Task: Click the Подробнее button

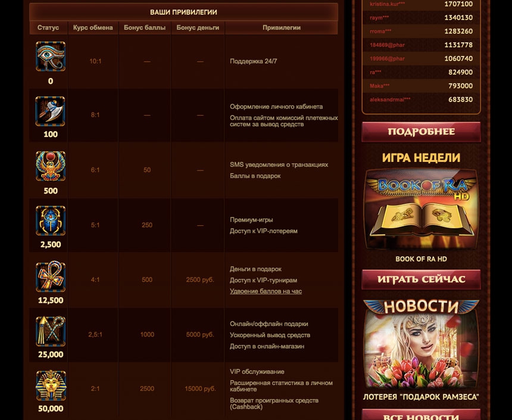Action: click(422, 132)
